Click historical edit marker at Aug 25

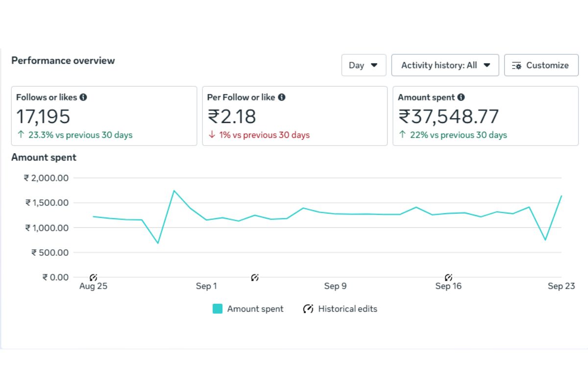94,277
